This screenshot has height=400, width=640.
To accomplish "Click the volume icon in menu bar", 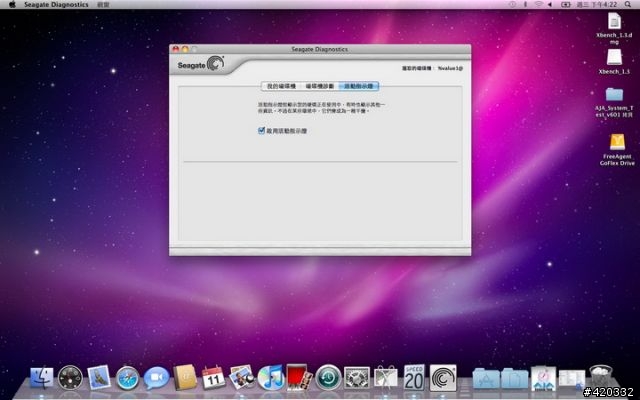I will pyautogui.click(x=550, y=4).
